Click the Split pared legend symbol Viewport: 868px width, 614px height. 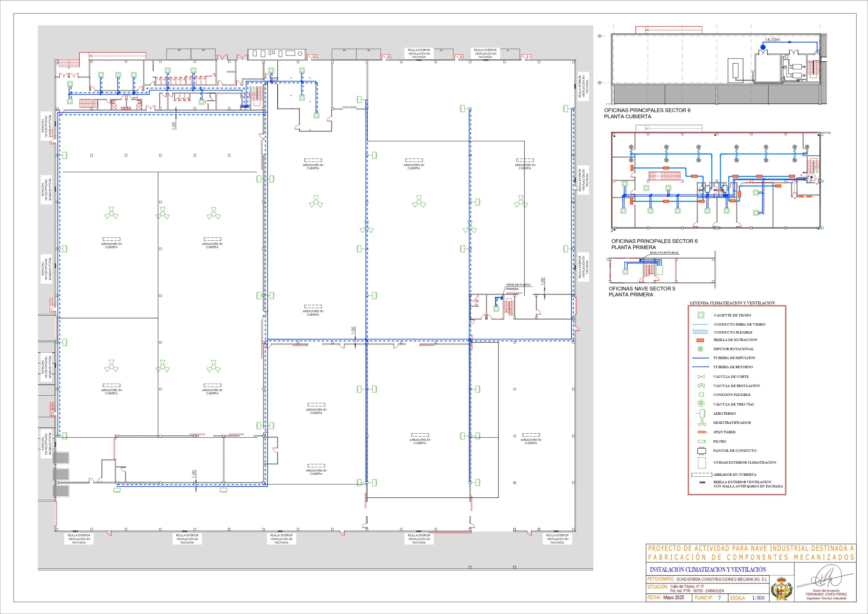[702, 432]
